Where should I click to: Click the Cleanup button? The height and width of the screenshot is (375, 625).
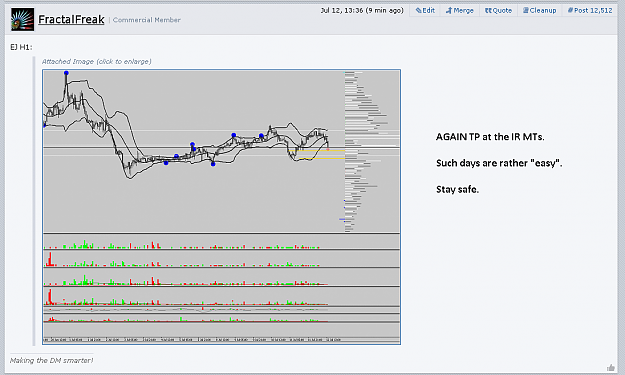pyautogui.click(x=539, y=10)
